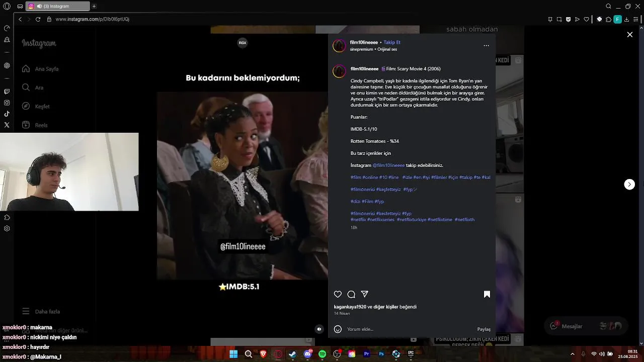Viewport: 644px width, 362px height.
Task: Open Photoshop from the taskbar
Action: (381, 354)
